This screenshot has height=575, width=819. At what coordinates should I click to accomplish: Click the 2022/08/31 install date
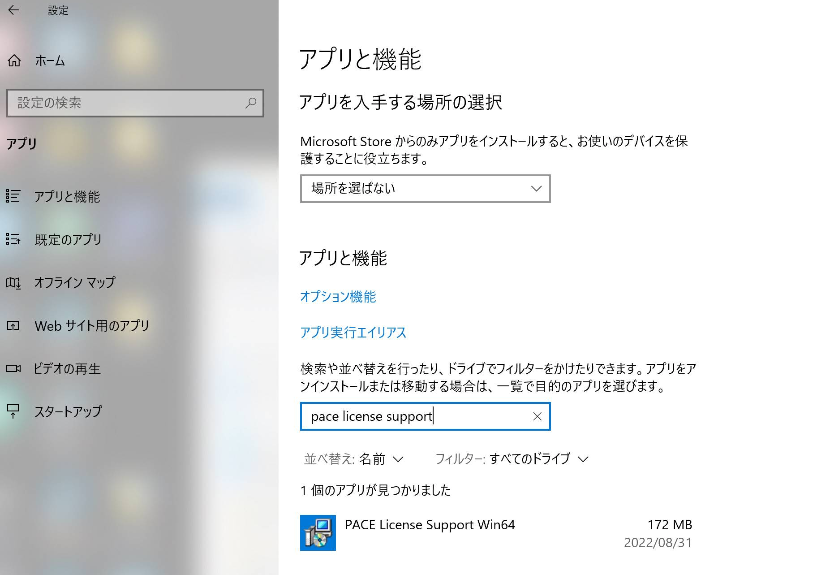click(658, 543)
